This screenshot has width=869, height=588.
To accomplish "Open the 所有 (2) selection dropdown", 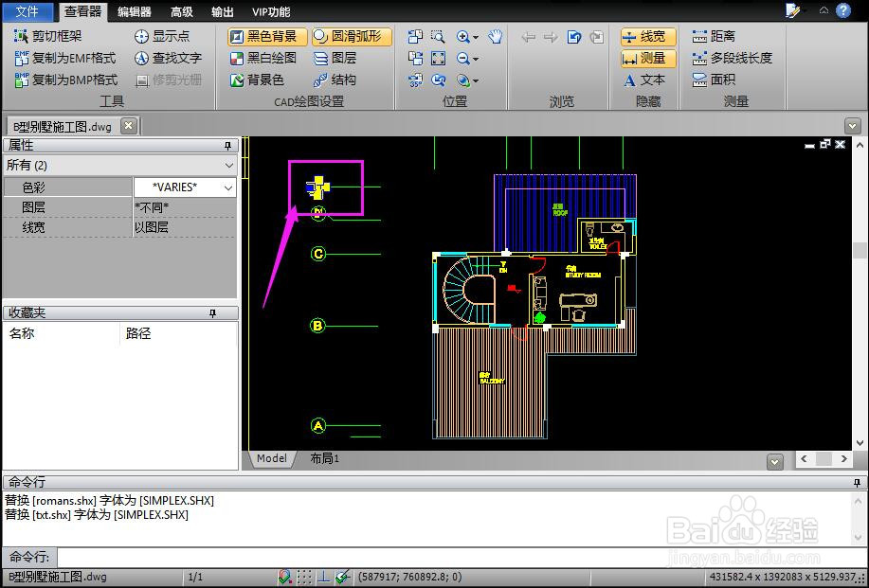I will [119, 165].
